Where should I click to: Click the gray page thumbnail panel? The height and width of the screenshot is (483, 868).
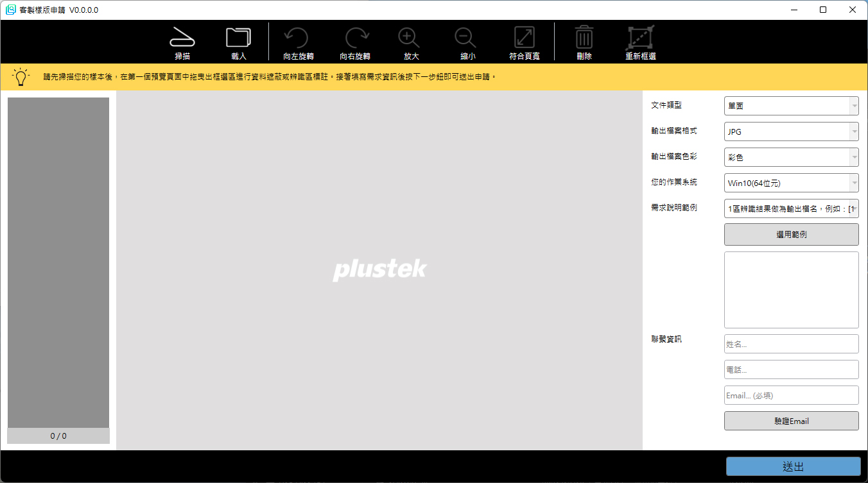[x=58, y=262]
